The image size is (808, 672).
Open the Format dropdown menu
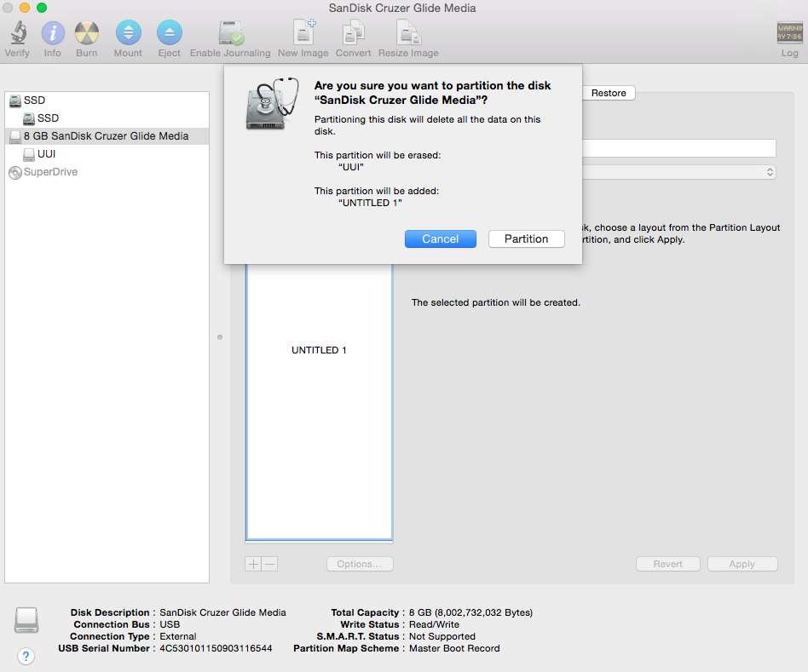point(678,172)
